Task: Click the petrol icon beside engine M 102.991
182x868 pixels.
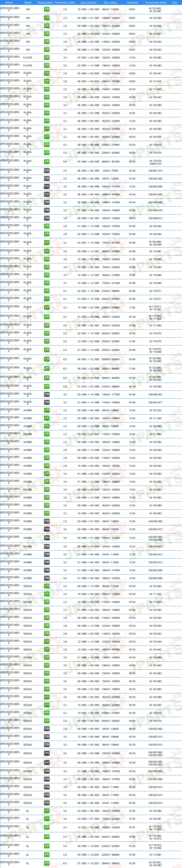Action: [x=46, y=34]
